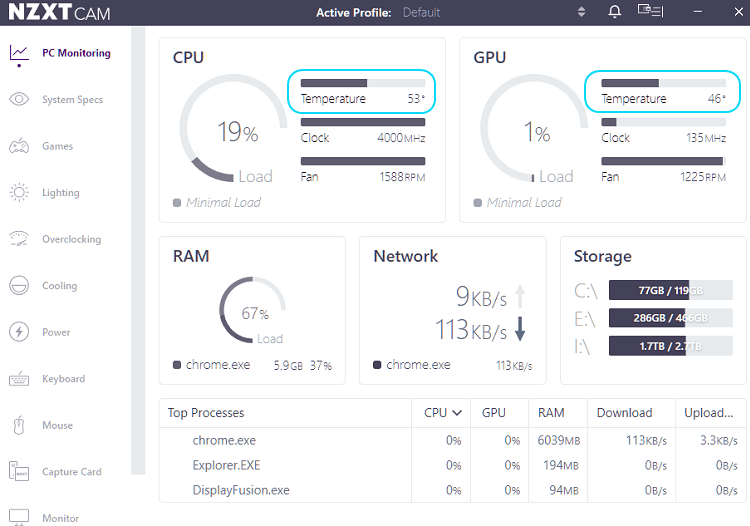Image resolution: width=750 pixels, height=526 pixels.
Task: Click the GPU fan speed bar
Action: point(663,161)
